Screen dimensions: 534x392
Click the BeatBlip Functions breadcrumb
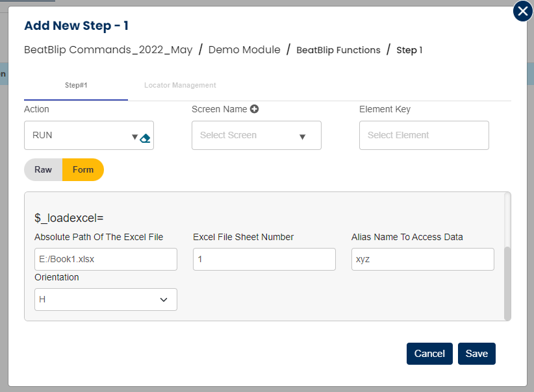pos(338,50)
